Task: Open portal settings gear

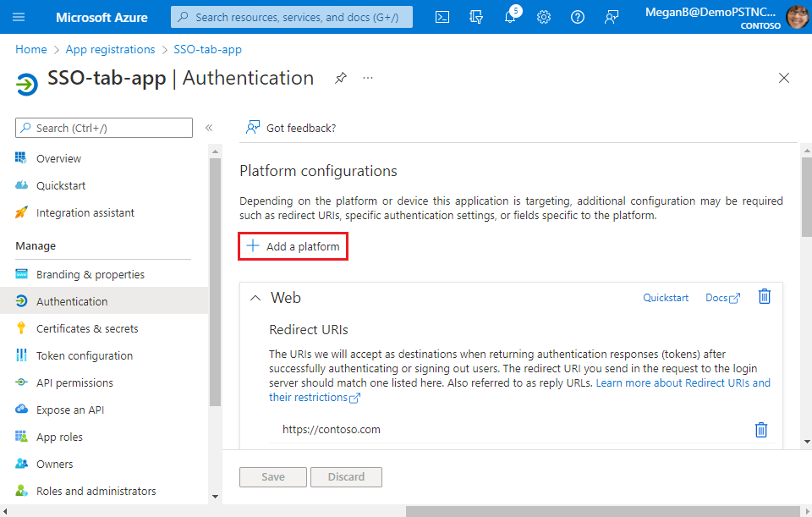Action: [x=543, y=16]
